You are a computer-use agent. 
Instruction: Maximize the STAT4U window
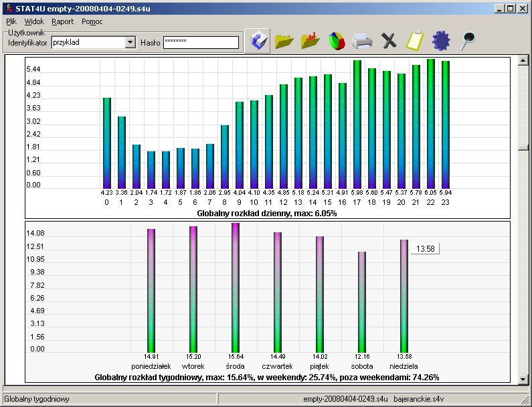tap(510, 9)
